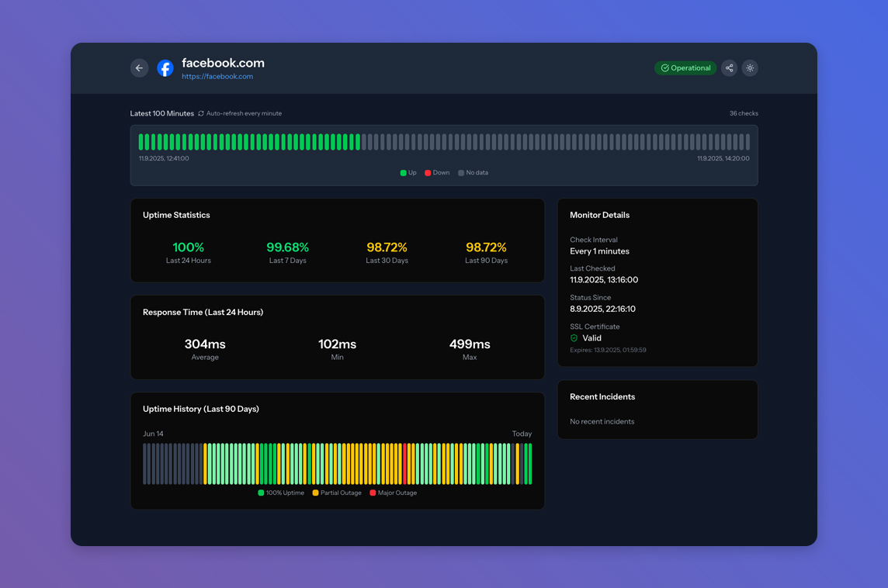
Task: Click the auto-refresh circular arrows icon
Action: coord(201,114)
